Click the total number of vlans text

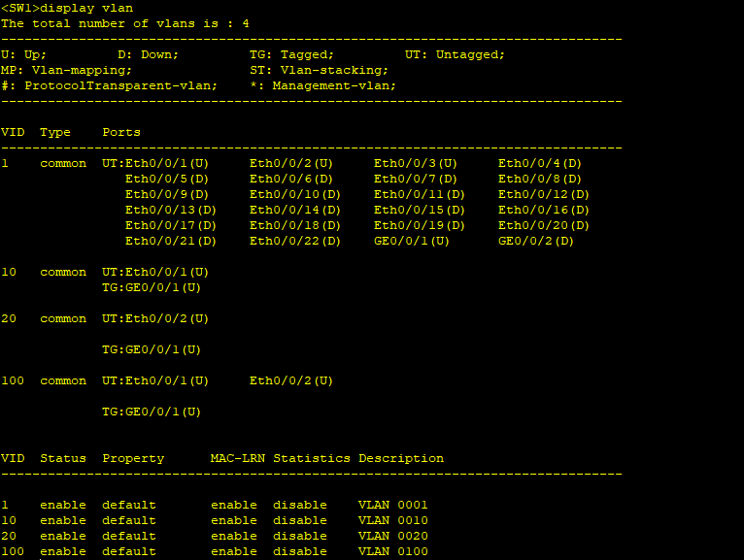coord(124,22)
